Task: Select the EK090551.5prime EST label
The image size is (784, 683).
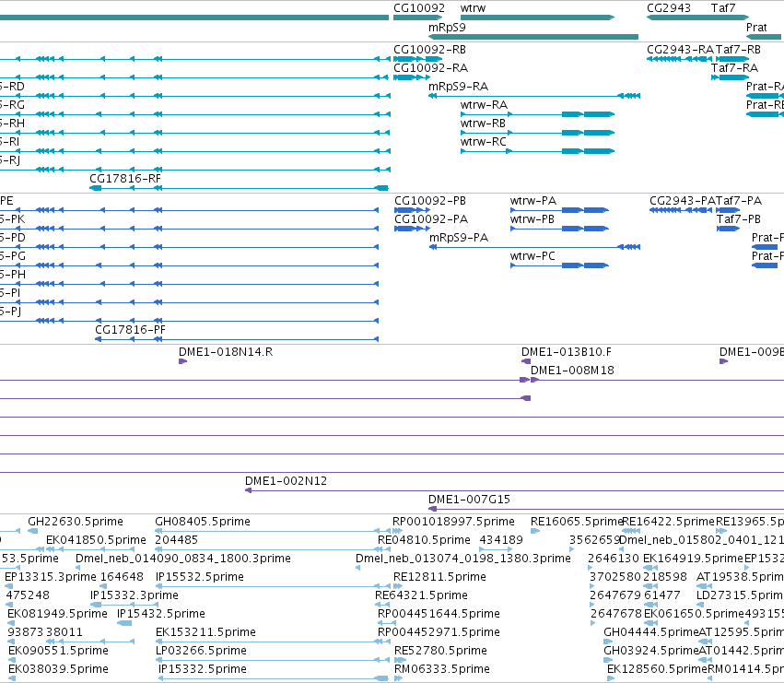Action: pos(58,651)
